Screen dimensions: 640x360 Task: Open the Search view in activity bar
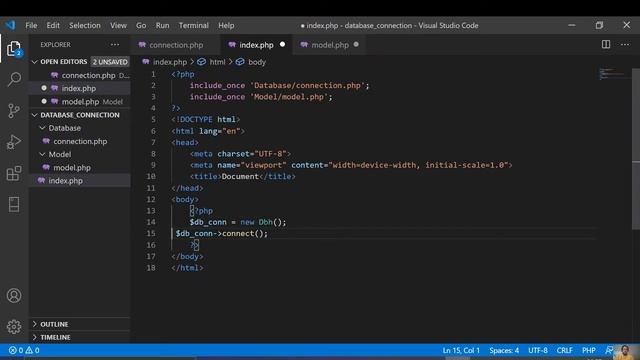click(x=14, y=79)
